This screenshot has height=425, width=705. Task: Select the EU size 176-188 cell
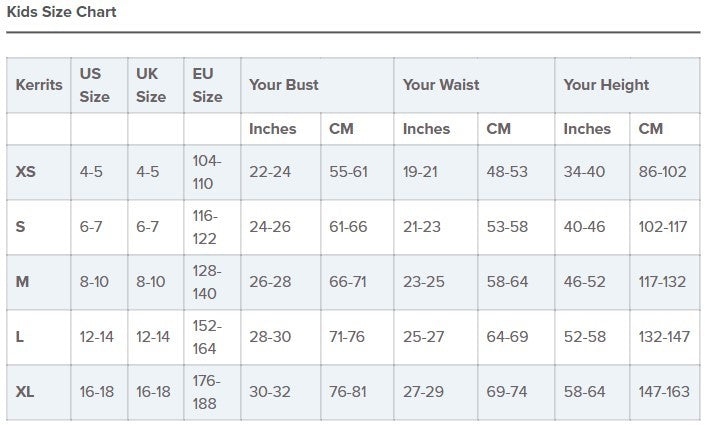coord(206,392)
